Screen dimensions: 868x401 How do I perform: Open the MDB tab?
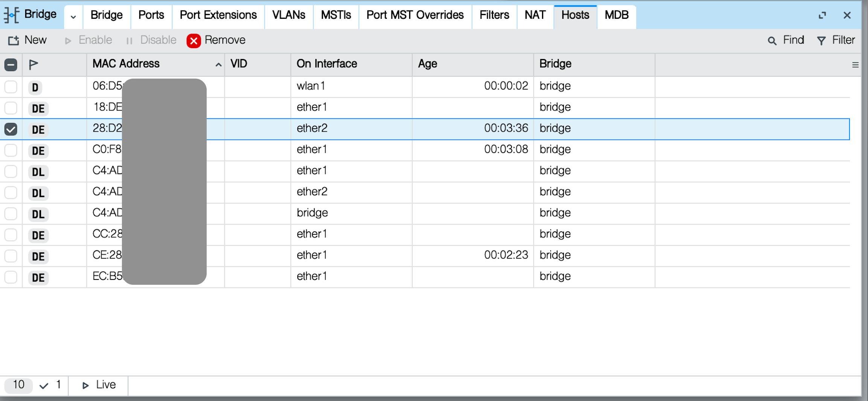[x=617, y=15]
